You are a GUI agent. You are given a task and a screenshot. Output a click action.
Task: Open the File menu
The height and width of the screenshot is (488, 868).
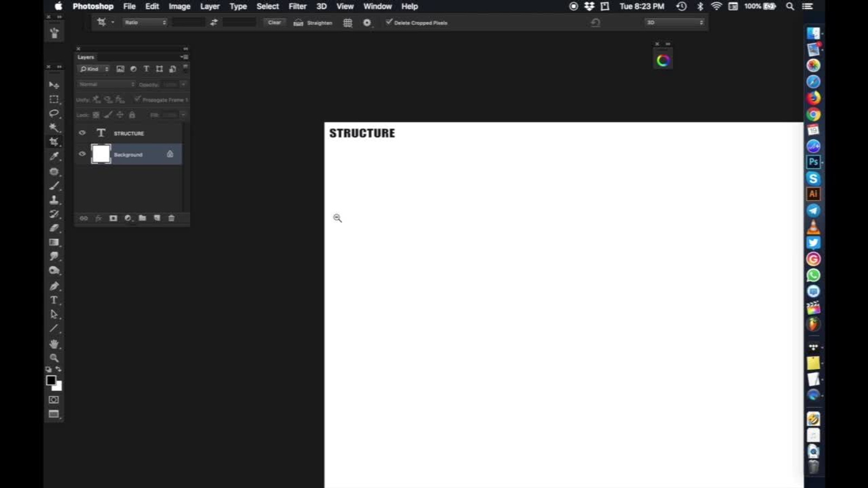pyautogui.click(x=129, y=7)
